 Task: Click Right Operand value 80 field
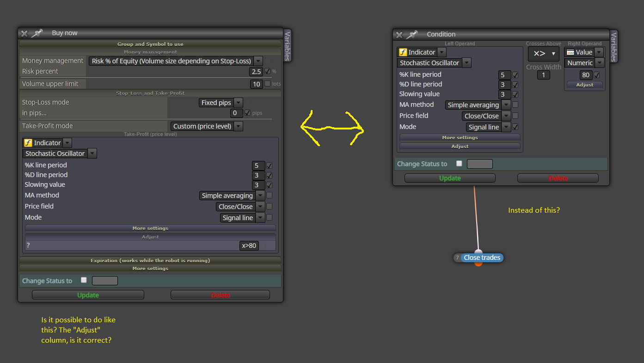(586, 75)
